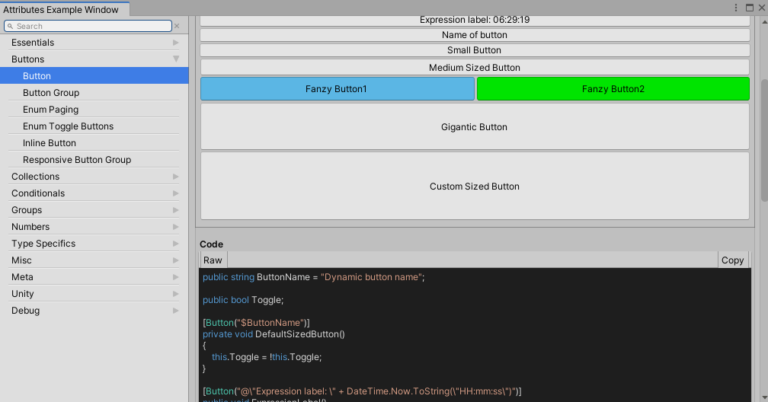Click the Gigantic Button

[x=474, y=127]
